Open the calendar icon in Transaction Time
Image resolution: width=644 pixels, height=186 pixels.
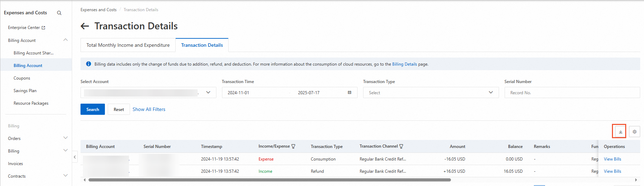(350, 92)
